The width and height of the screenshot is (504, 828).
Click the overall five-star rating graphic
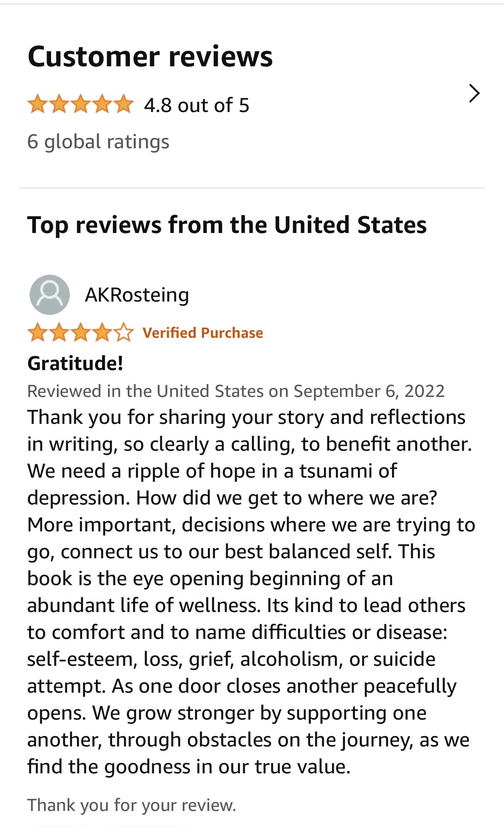click(x=81, y=105)
